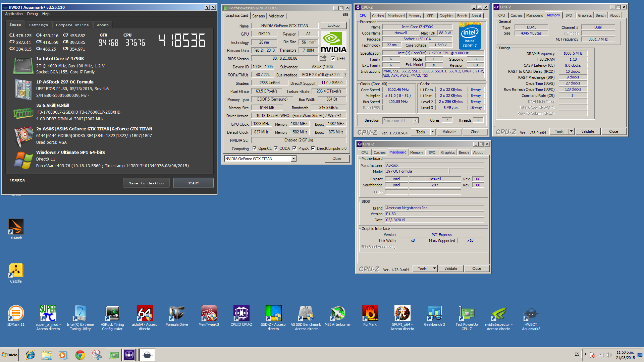Click Lookup button in GPU-Z
Screen dimensions: 644x362
(333, 25)
